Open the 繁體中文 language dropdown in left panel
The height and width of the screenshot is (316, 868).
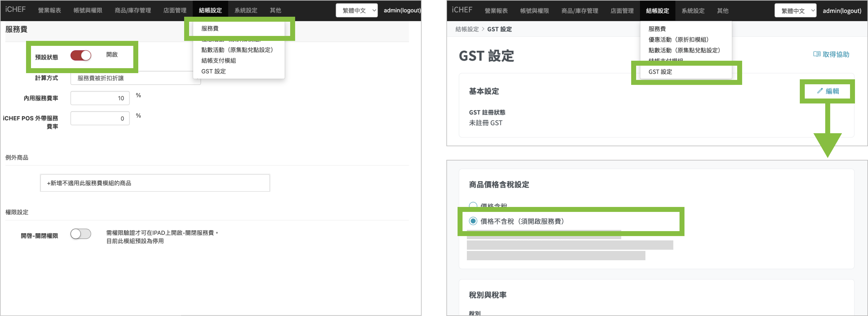[x=356, y=11]
